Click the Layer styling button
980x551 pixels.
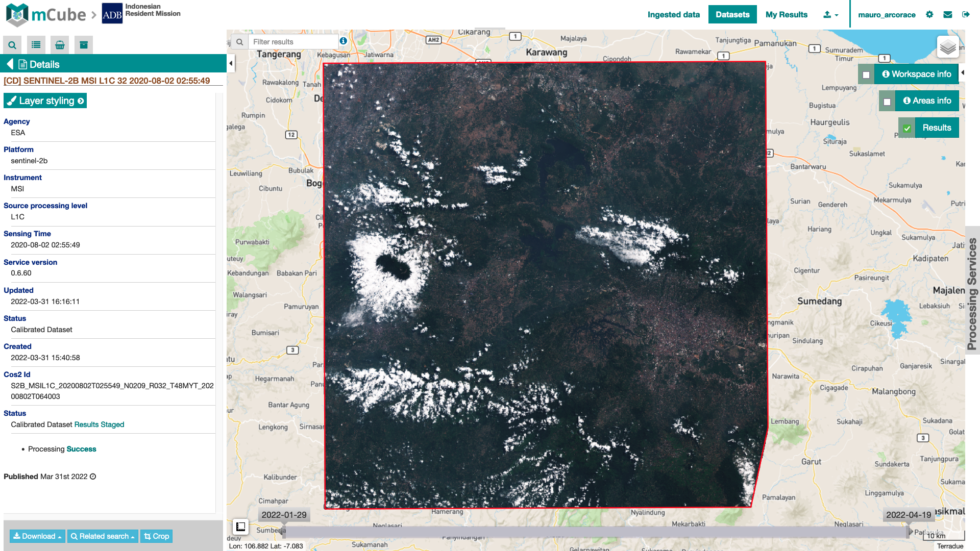[x=45, y=101]
